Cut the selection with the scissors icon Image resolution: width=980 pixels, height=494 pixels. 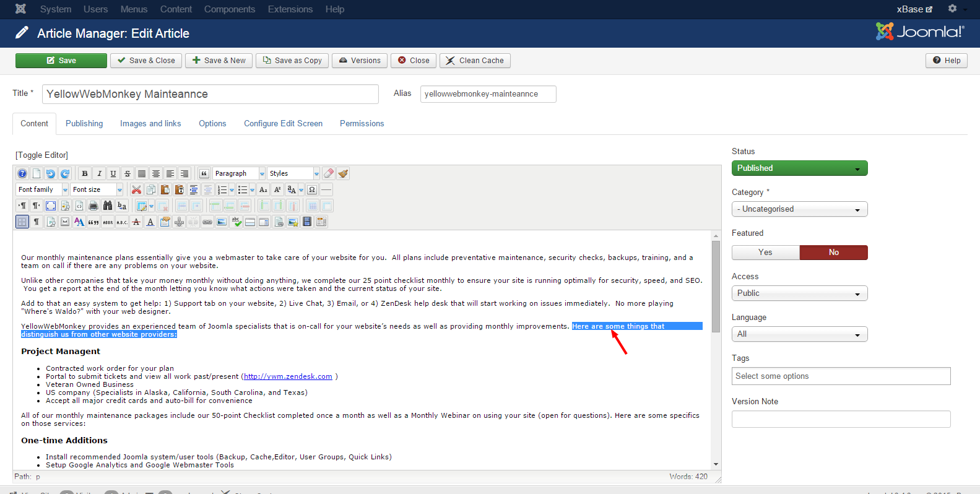click(x=137, y=189)
